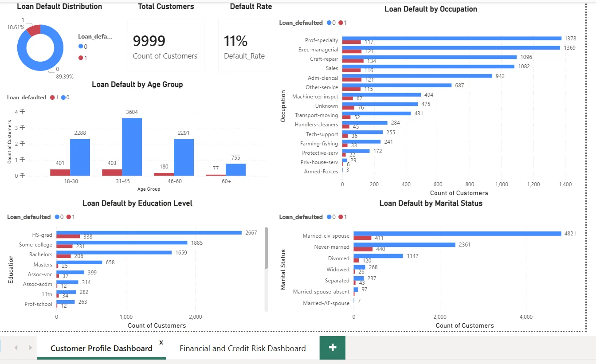The image size is (596, 364).
Task: Pick red 1 legend marker in Occupation chart
Action: coord(341,23)
